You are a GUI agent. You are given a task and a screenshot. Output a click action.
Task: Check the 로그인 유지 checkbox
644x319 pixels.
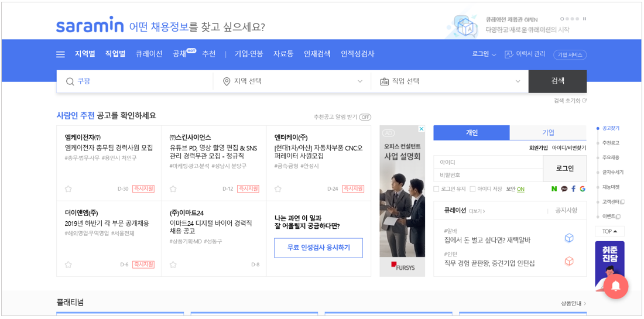point(436,189)
